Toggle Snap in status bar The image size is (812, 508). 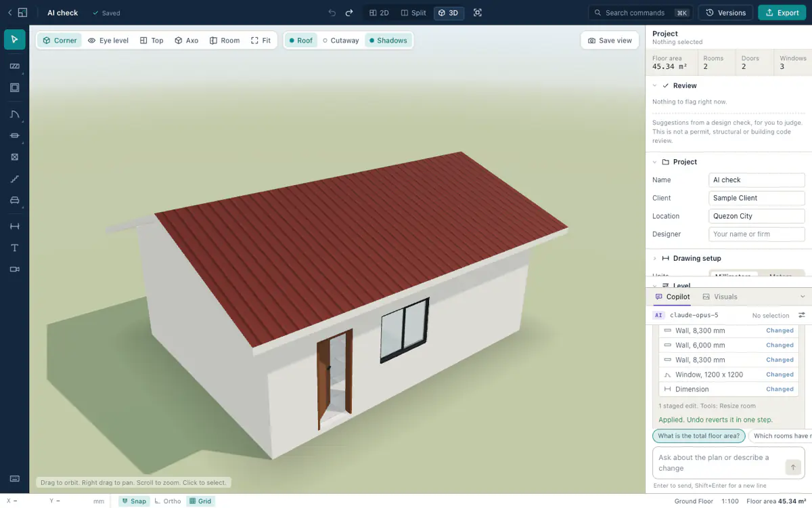(134, 501)
